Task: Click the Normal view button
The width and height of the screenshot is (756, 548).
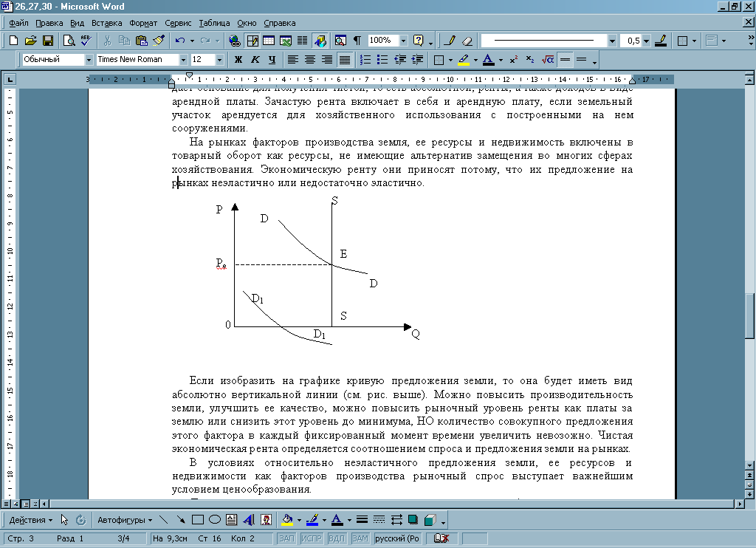Action: click(6, 504)
